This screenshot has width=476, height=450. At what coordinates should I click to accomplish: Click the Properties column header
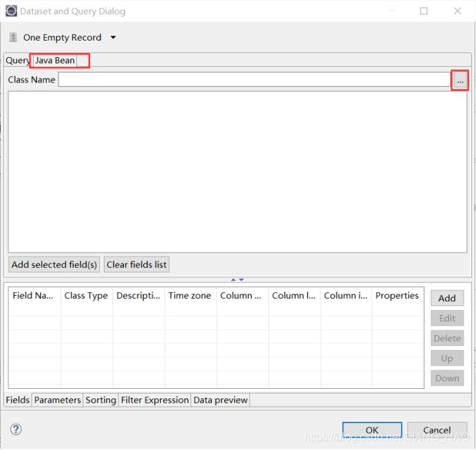point(398,295)
